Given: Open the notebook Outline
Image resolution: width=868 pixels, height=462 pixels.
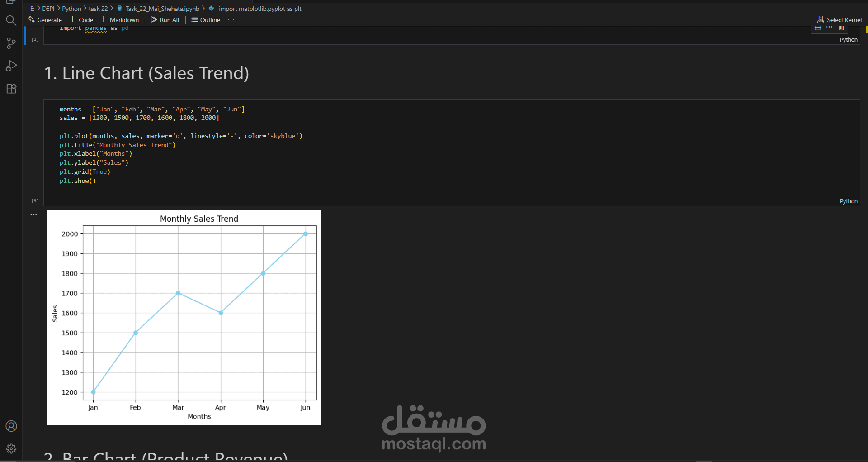Looking at the screenshot, I should [205, 20].
